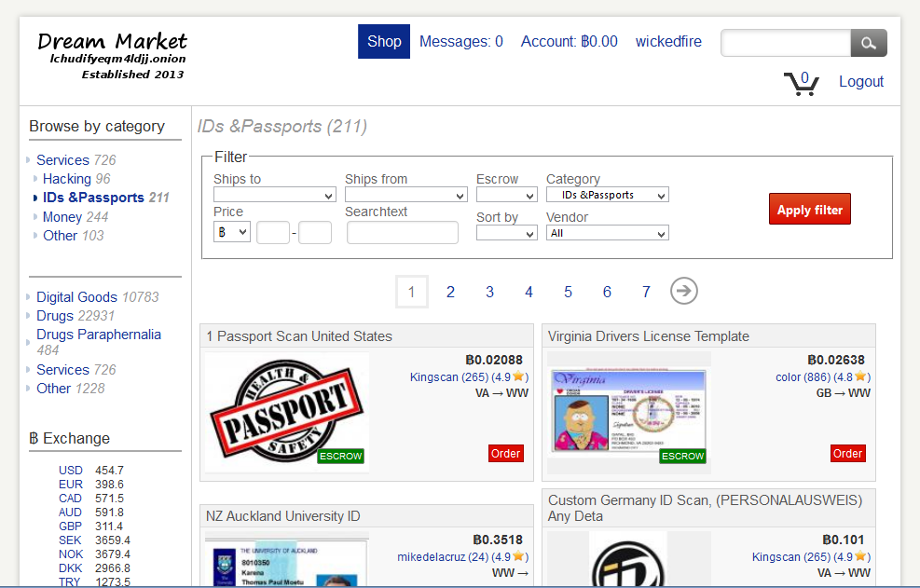
Task: Order the Virginia Drivers License Template
Action: (x=848, y=454)
